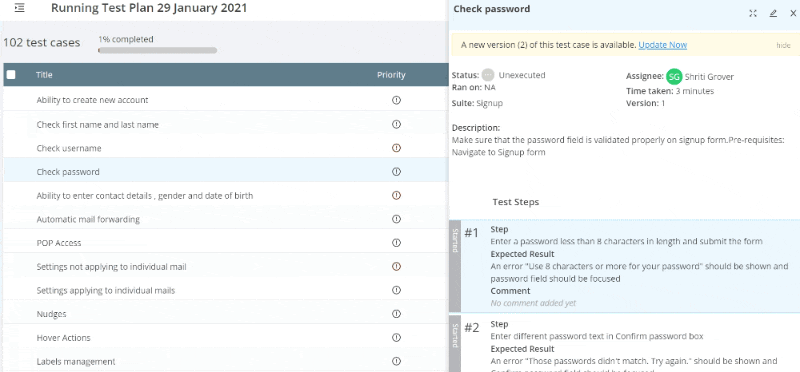Viewport: 800px width, 372px height.
Task: Click 'No comment added yet' on step #1
Action: click(x=533, y=303)
